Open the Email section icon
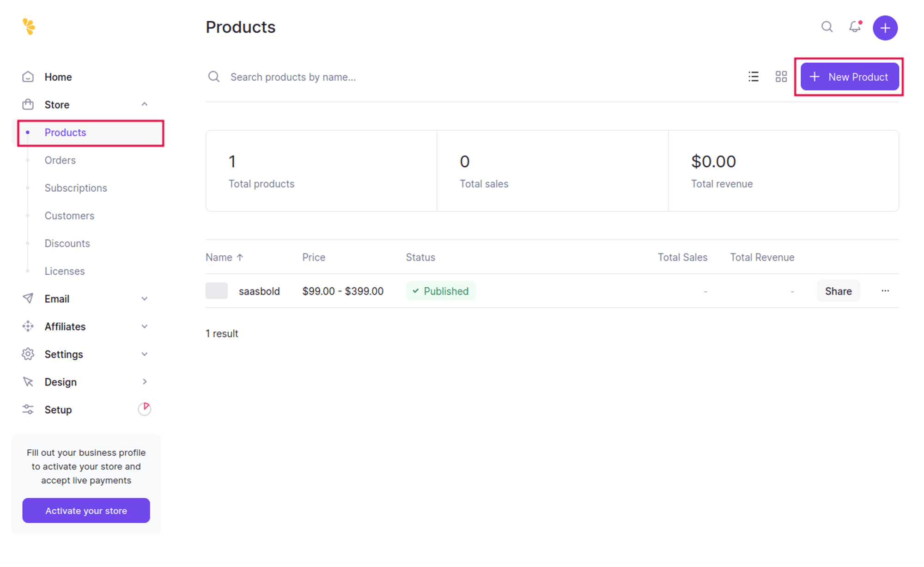 click(28, 298)
